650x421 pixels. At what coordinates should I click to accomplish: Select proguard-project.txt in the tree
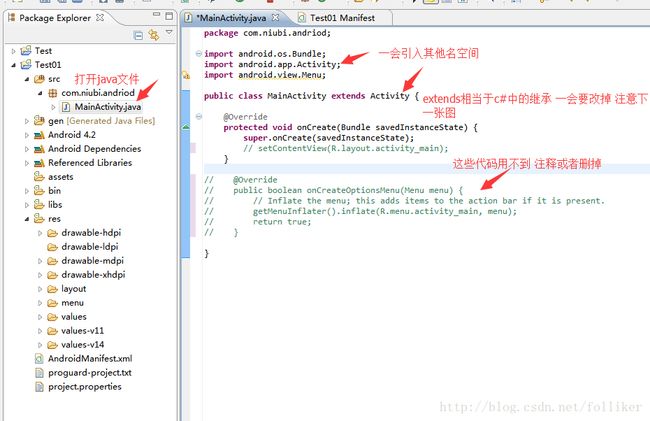tap(90, 373)
